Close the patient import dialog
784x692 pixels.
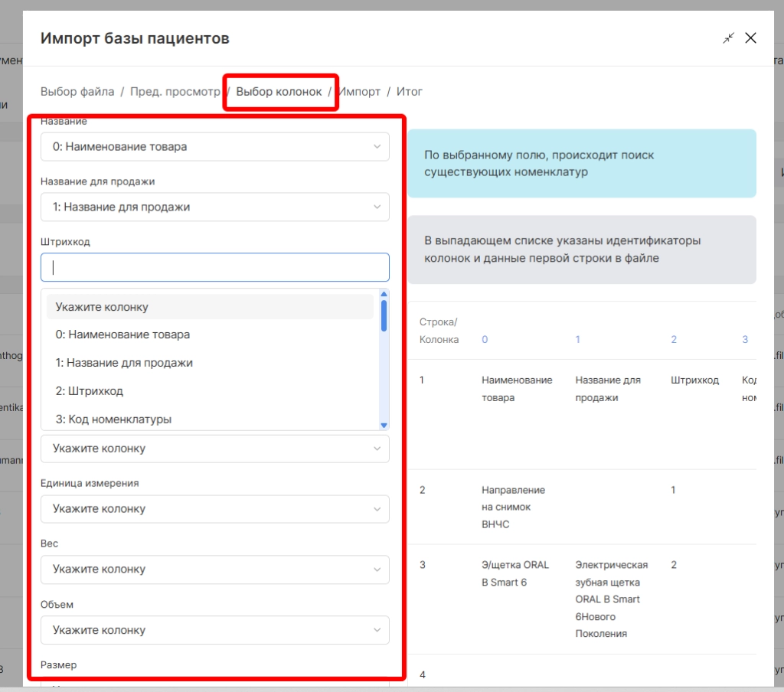tap(751, 38)
